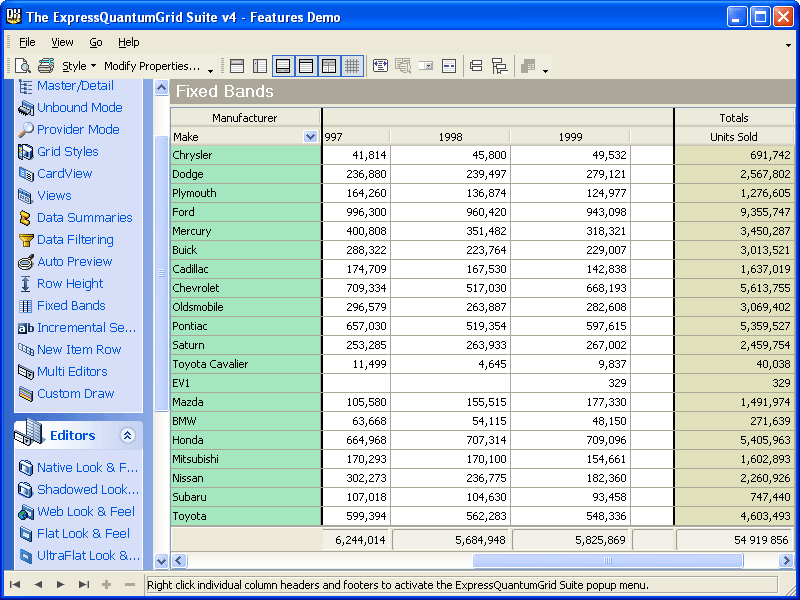Toggle the footer display toolbar button
This screenshot has width=800, height=600.
(283, 66)
